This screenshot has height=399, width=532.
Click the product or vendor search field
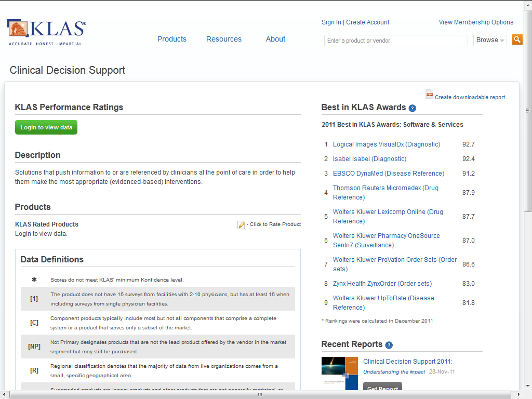click(x=396, y=41)
